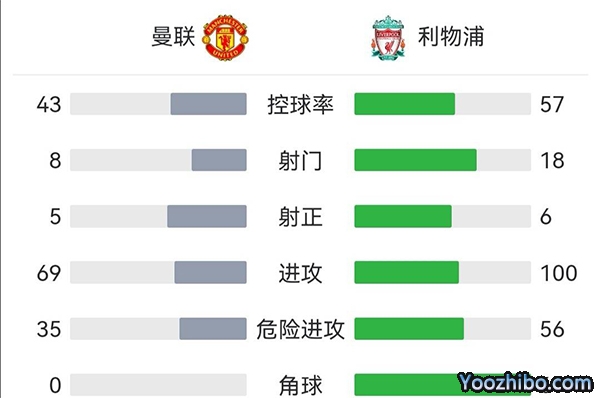Image resolution: width=600 pixels, height=398 pixels.
Task: Click Manchester United's gray shots-on-target bar
Action: (207, 216)
